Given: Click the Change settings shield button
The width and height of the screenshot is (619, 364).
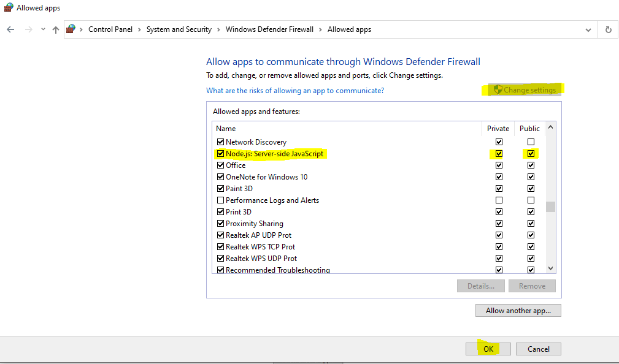Looking at the screenshot, I should tap(525, 90).
